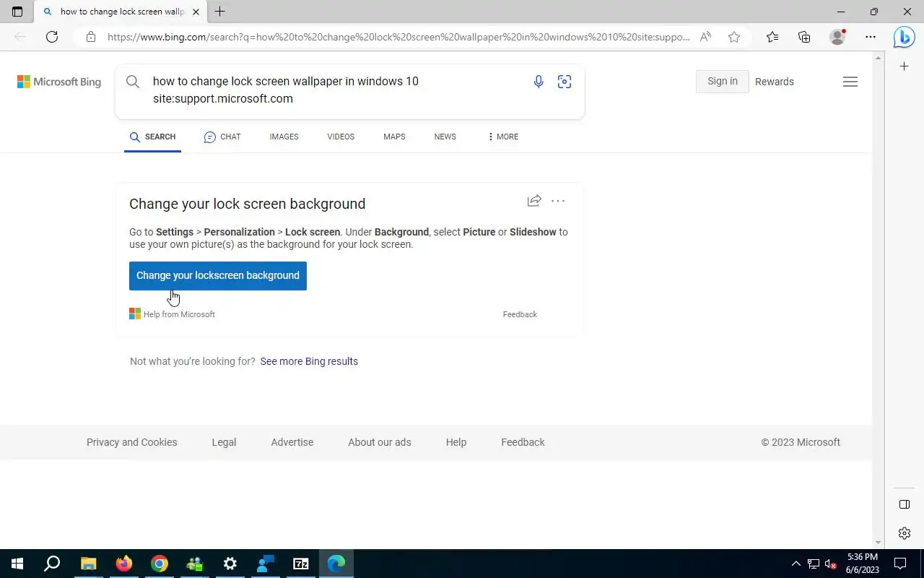Add a sidebar app with plus
This screenshot has width=924, height=578.
[905, 66]
